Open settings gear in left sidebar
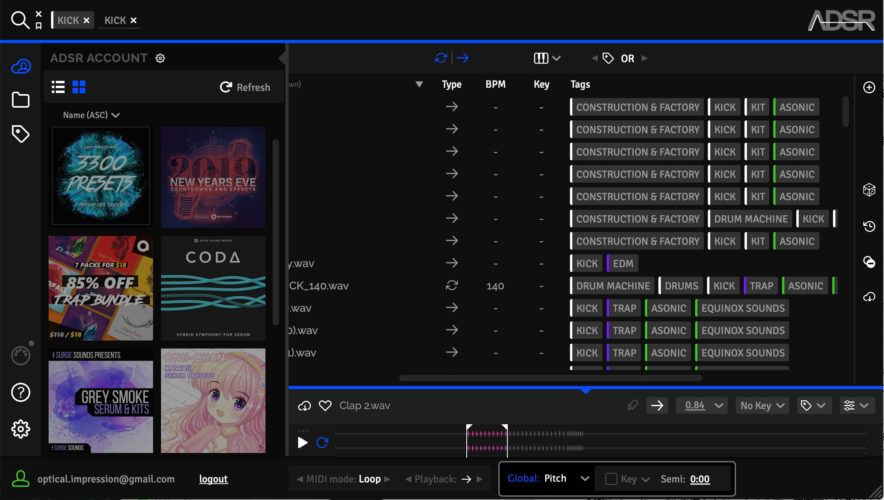Image resolution: width=884 pixels, height=500 pixels. click(x=20, y=429)
